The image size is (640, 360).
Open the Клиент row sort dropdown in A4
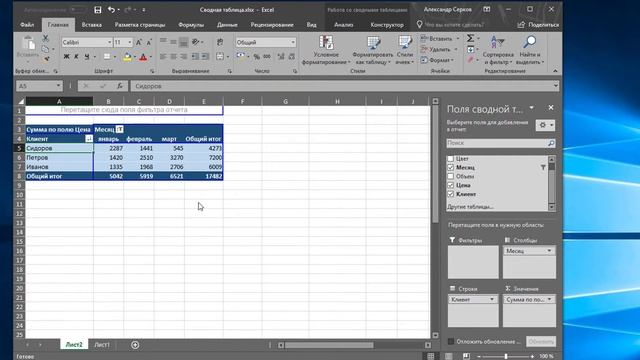coord(89,139)
